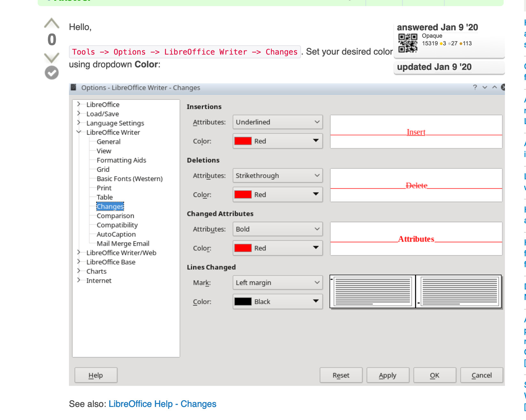Click the Opaque username link

point(432,36)
